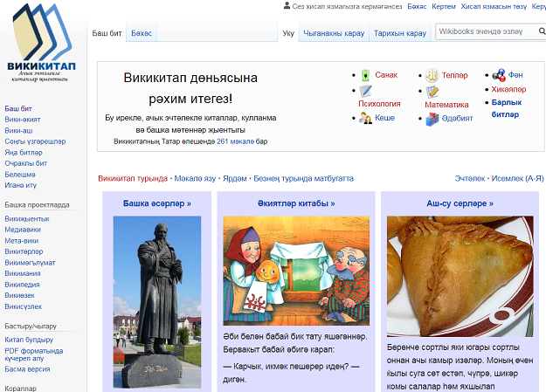This screenshot has height=392, width=546.
Task: Open the Хикәяләр link
Action: (x=508, y=89)
